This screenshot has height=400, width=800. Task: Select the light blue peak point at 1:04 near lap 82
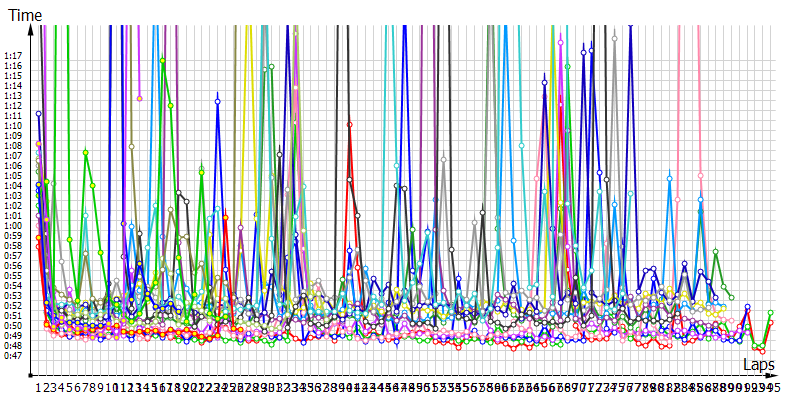coord(669,178)
